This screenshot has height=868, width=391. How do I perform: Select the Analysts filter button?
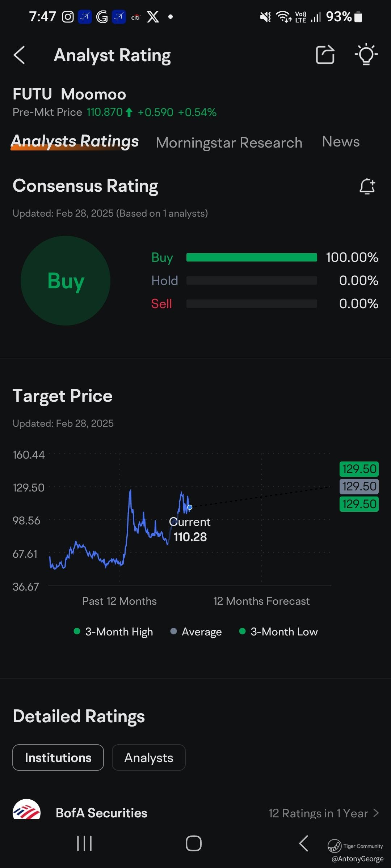(x=148, y=758)
